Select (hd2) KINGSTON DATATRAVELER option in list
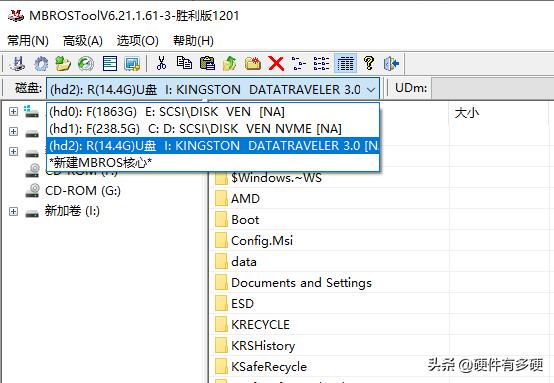The image size is (554, 383). click(x=213, y=146)
